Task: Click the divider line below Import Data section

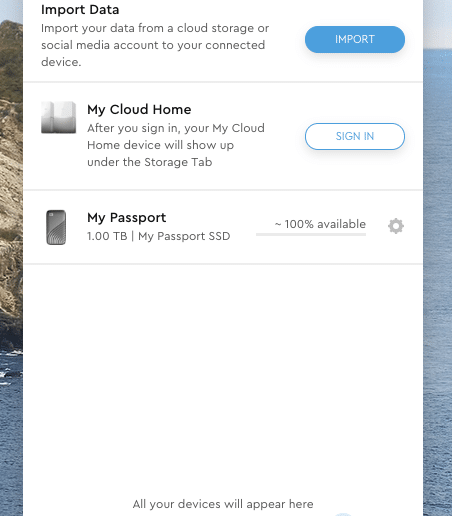Action: pyautogui.click(x=223, y=82)
